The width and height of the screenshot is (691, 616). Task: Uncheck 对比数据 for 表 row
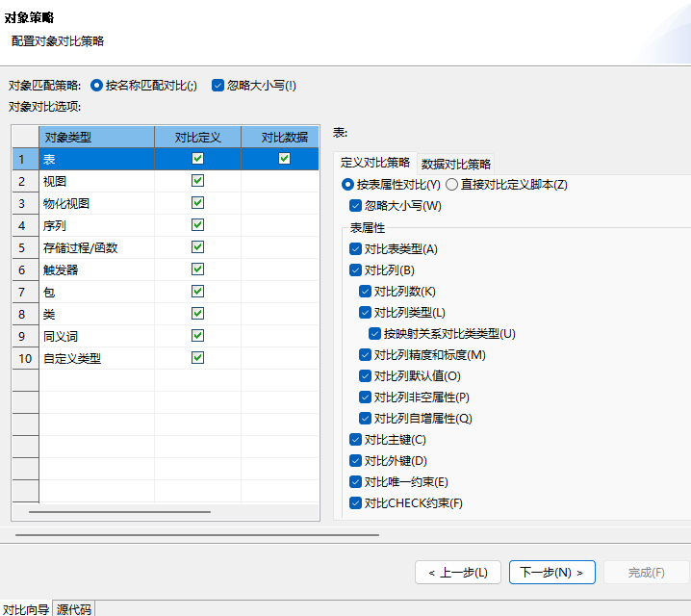284,158
